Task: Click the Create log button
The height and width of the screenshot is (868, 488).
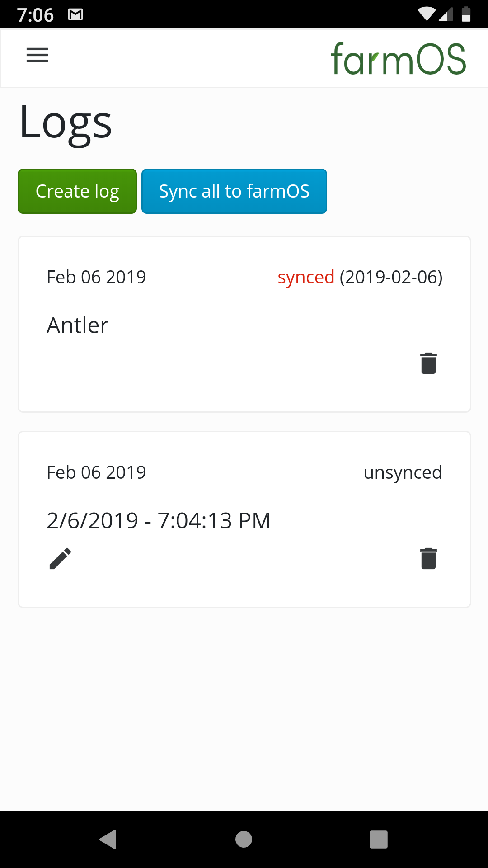Action: coord(77,191)
